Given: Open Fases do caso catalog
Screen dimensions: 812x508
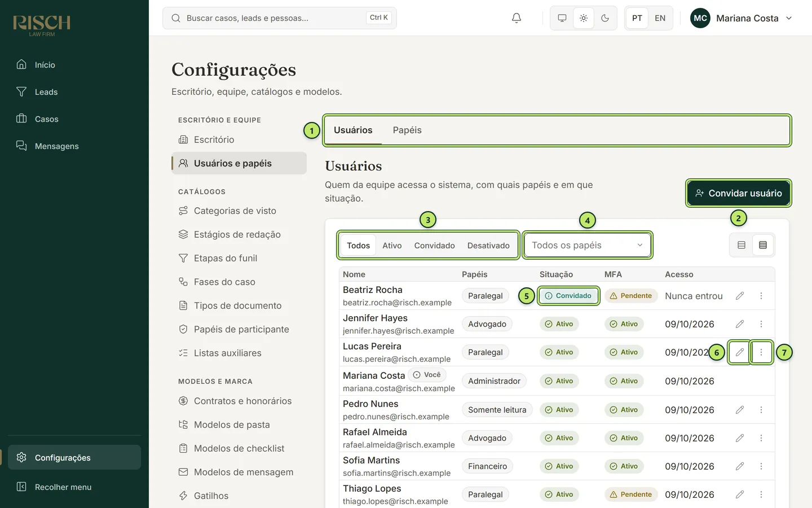Looking at the screenshot, I should pos(239,282).
